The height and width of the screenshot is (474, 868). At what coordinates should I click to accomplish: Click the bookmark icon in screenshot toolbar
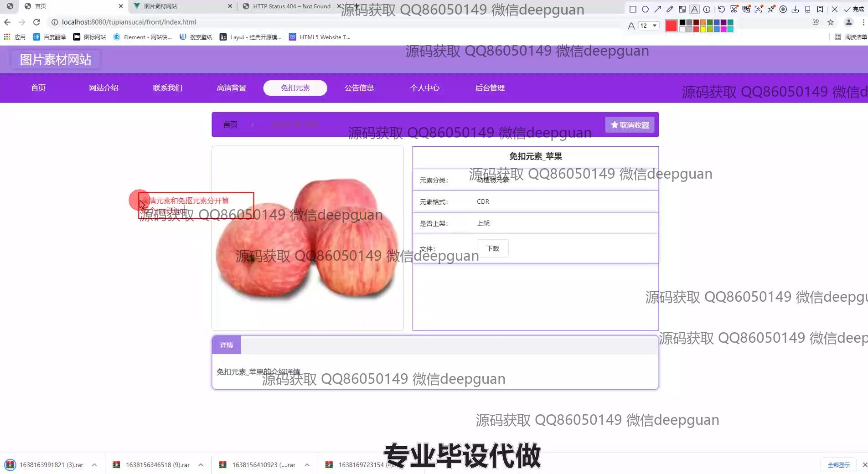click(820, 9)
